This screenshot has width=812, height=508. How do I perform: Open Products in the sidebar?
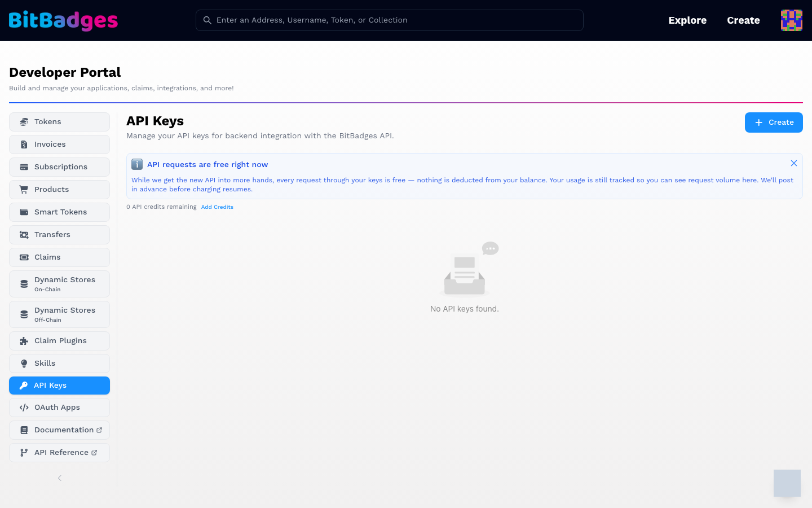(x=59, y=190)
